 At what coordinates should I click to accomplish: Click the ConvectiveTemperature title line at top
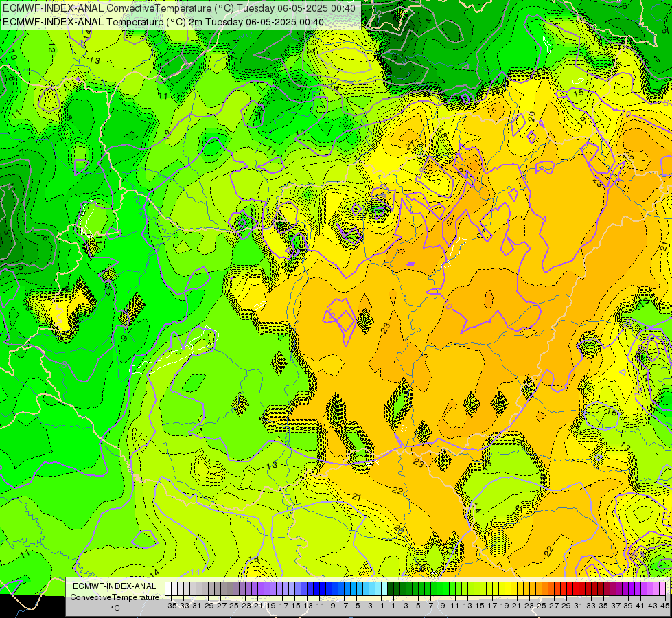coord(178,8)
